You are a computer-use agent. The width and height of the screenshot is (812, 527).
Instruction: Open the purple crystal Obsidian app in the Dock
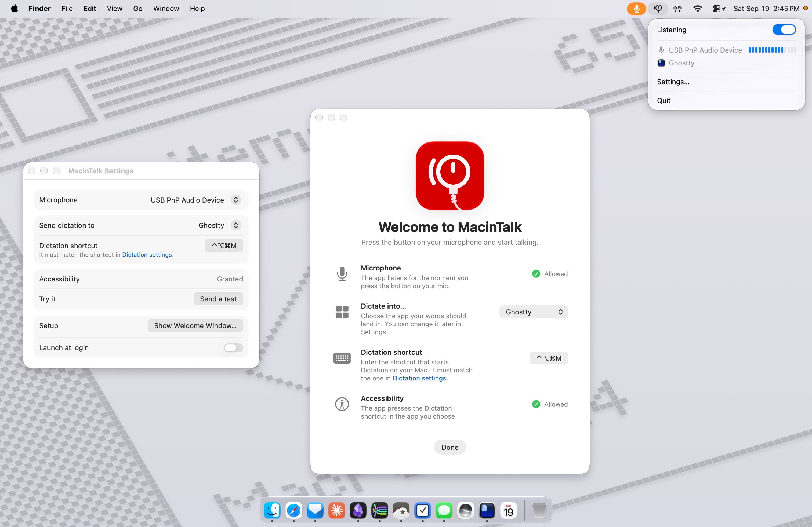tap(358, 510)
